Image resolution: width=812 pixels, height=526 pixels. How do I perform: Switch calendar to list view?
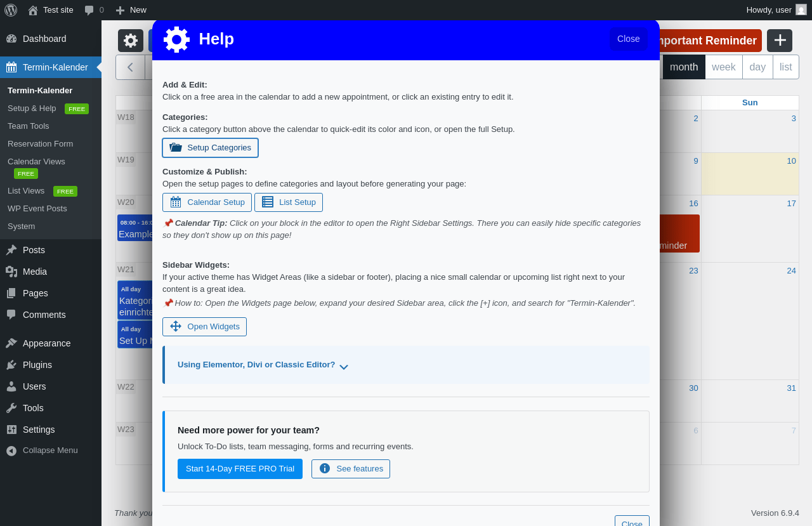[786, 67]
